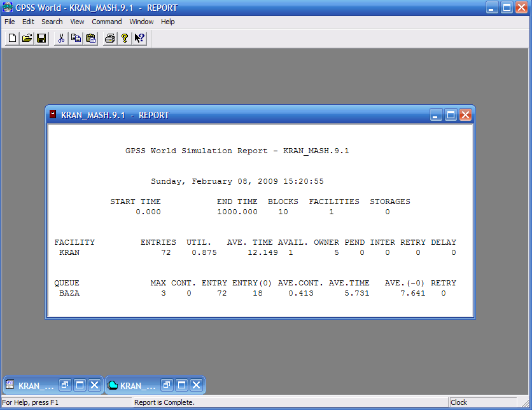
Task: Open the Help menu
Action: [167, 22]
